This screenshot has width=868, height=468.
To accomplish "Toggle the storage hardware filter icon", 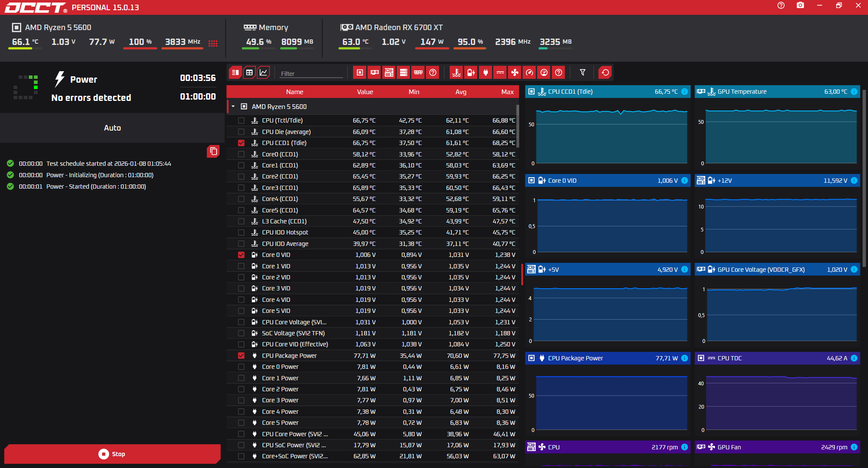I will tap(403, 72).
